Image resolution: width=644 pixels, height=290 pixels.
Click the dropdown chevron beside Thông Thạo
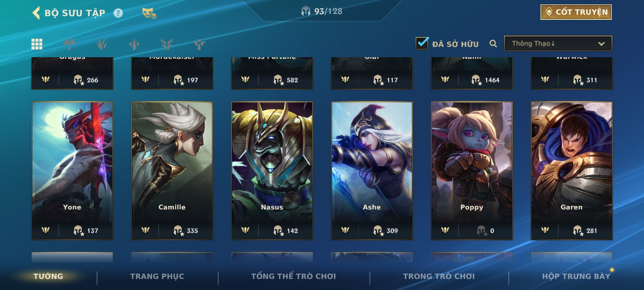click(601, 43)
